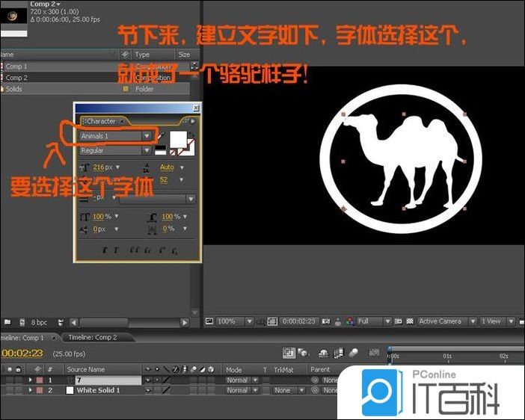Open the vertical scale 100% dropdown arrow
The width and height of the screenshot is (525, 420).
click(117, 217)
